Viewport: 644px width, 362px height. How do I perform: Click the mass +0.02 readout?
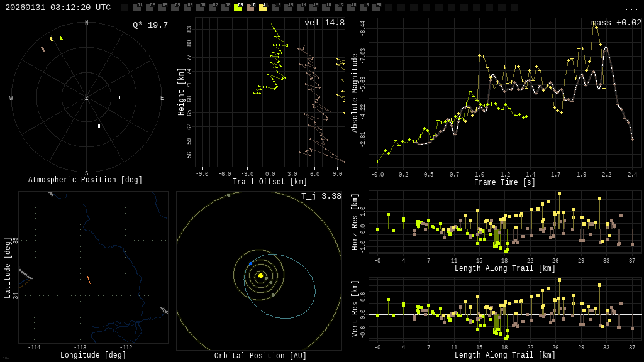pyautogui.click(x=616, y=23)
